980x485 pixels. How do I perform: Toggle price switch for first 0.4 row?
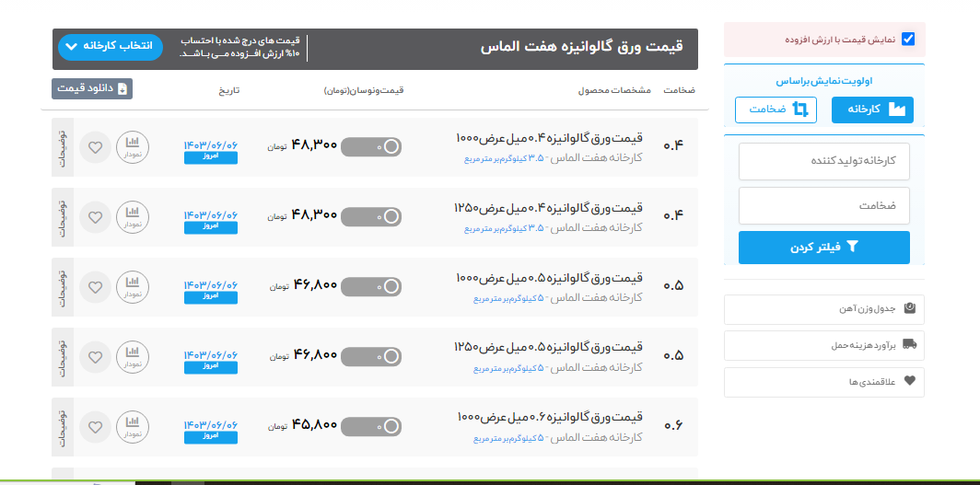click(371, 147)
